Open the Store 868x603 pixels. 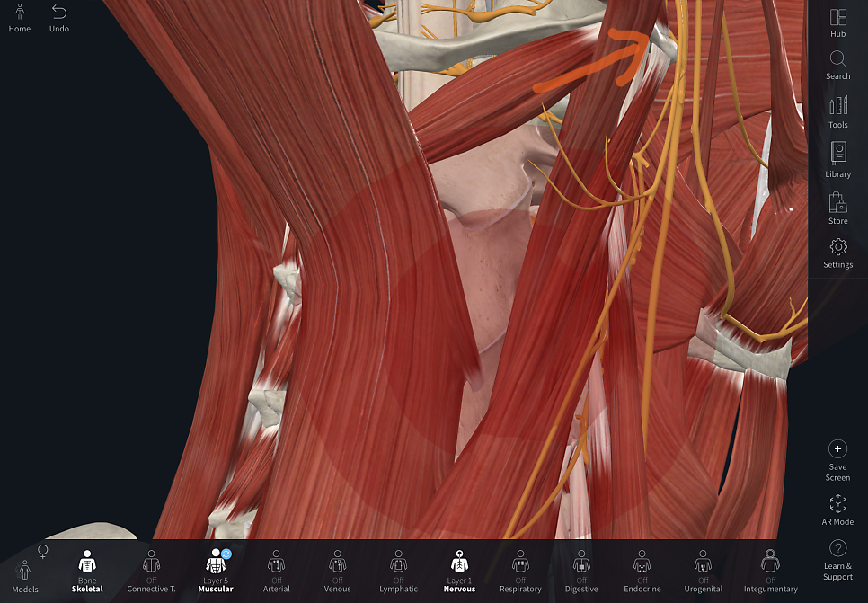[837, 208]
